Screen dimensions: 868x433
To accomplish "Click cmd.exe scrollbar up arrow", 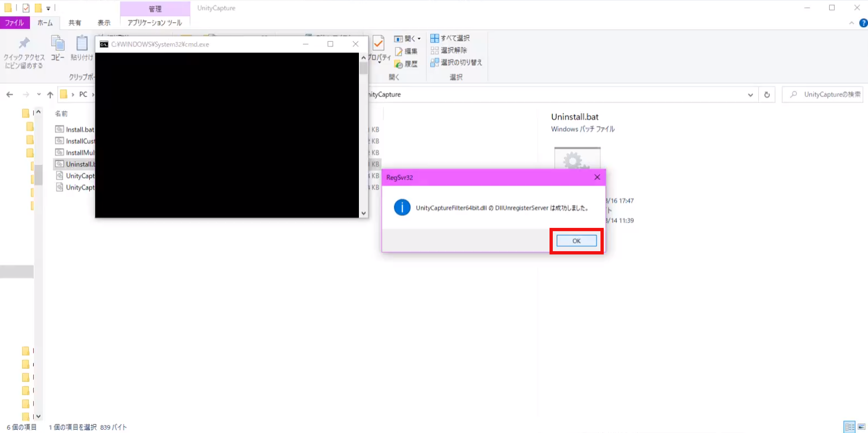I will 364,57.
